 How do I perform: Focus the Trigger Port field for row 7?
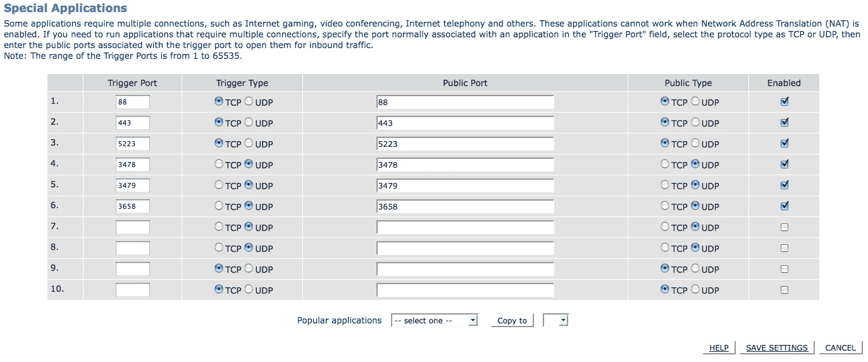[x=133, y=227]
